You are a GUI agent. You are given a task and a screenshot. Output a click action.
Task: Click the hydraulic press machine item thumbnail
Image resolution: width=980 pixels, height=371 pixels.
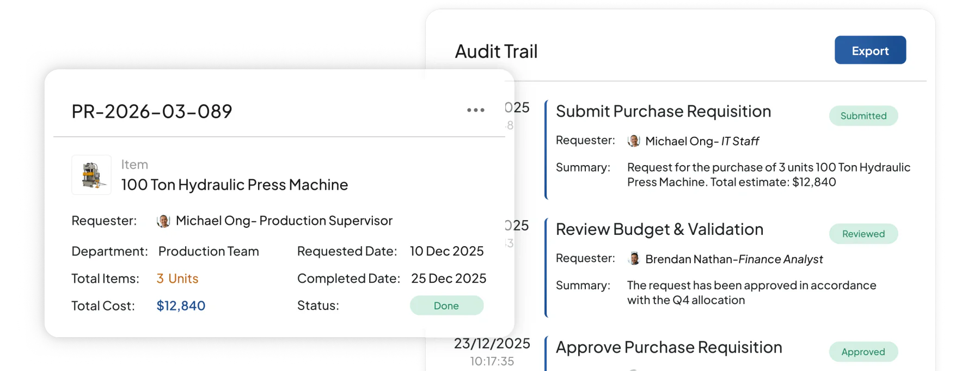click(x=91, y=175)
